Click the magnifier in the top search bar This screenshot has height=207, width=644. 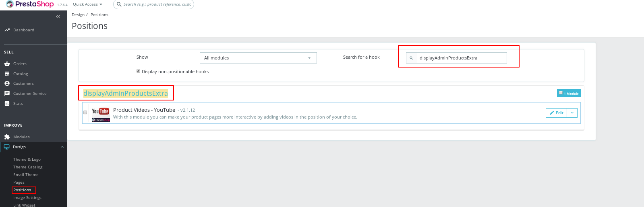point(119,4)
